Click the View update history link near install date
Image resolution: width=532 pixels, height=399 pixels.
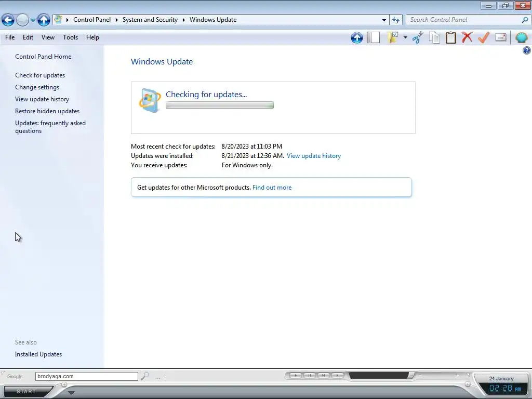click(x=314, y=156)
